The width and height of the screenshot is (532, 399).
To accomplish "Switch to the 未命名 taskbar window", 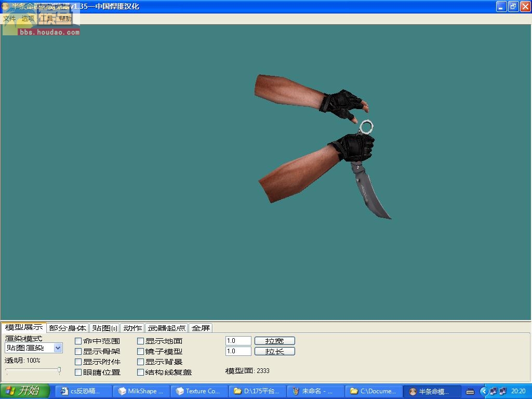I will [315, 391].
